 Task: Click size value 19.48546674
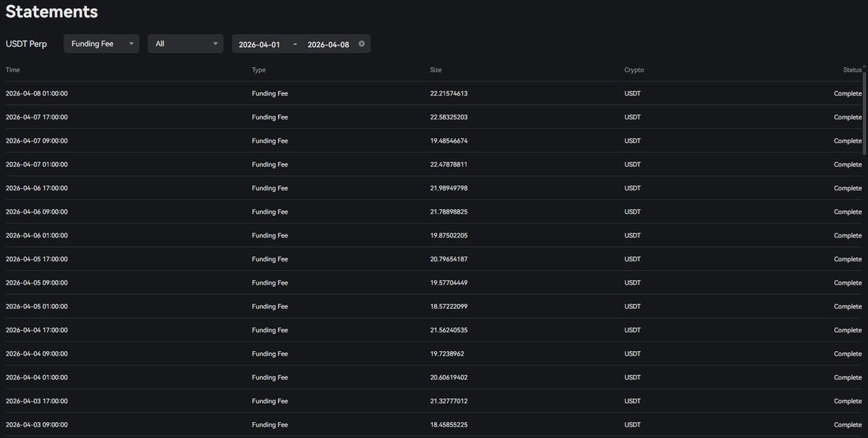coord(449,141)
